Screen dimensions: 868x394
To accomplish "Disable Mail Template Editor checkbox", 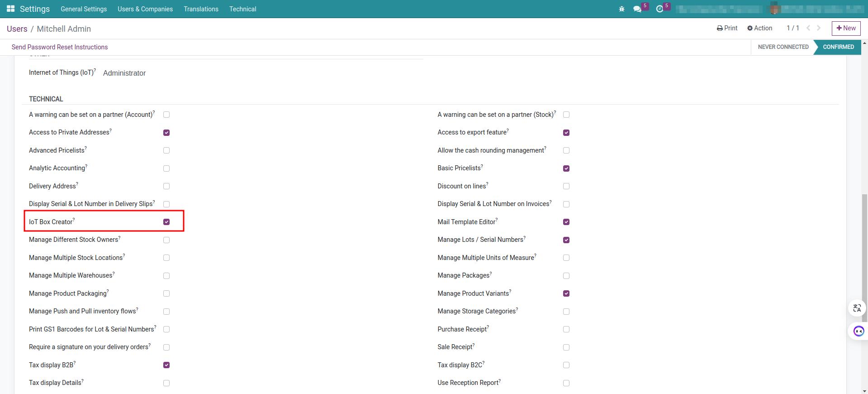I will point(566,222).
